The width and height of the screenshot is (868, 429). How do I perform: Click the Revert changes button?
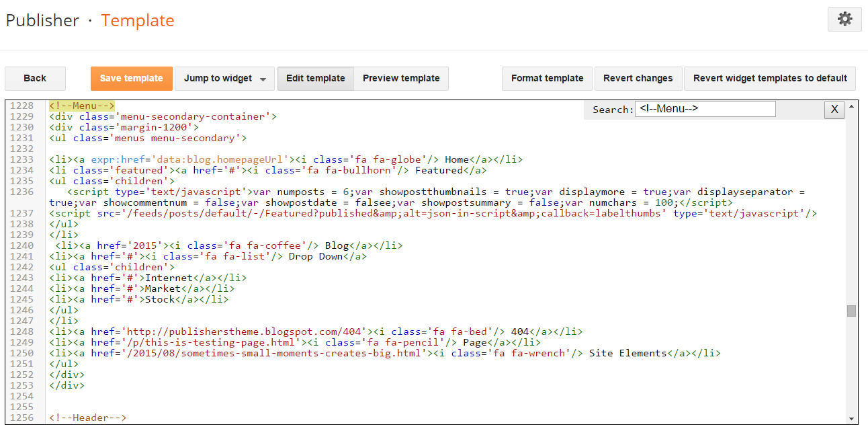point(638,79)
